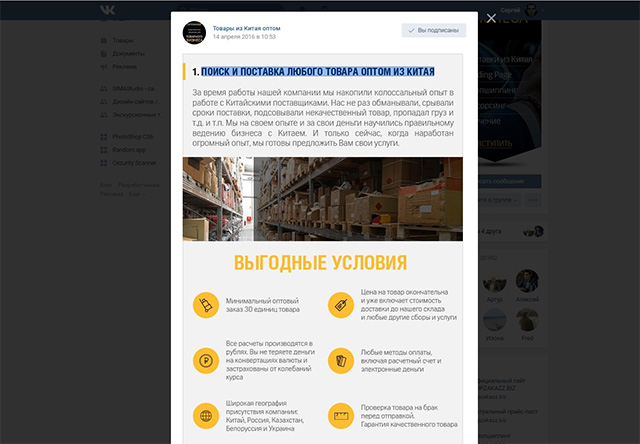Screen dimensions: 640x444
Task: Open the Random.app sidebar link
Action: (129, 150)
